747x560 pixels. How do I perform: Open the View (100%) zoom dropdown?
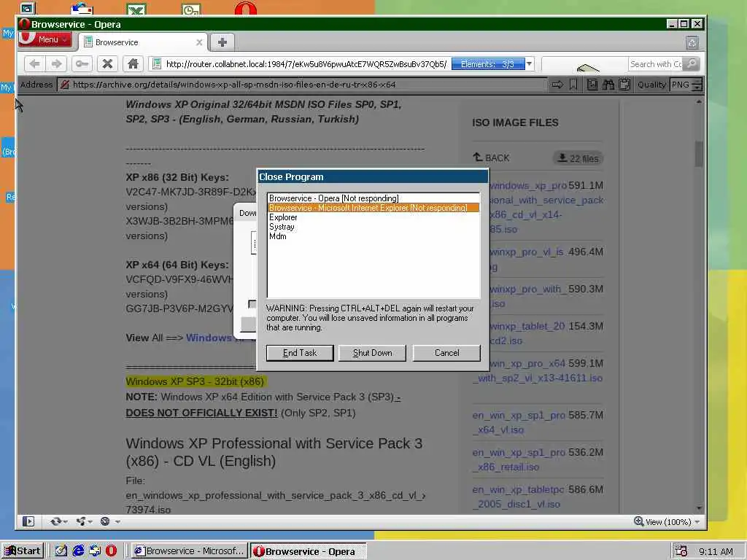point(667,522)
